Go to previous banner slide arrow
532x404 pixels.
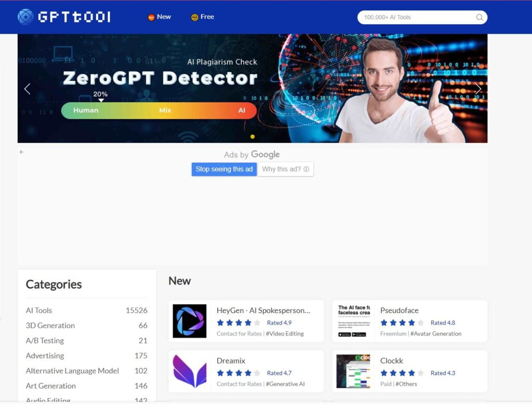[x=28, y=89]
